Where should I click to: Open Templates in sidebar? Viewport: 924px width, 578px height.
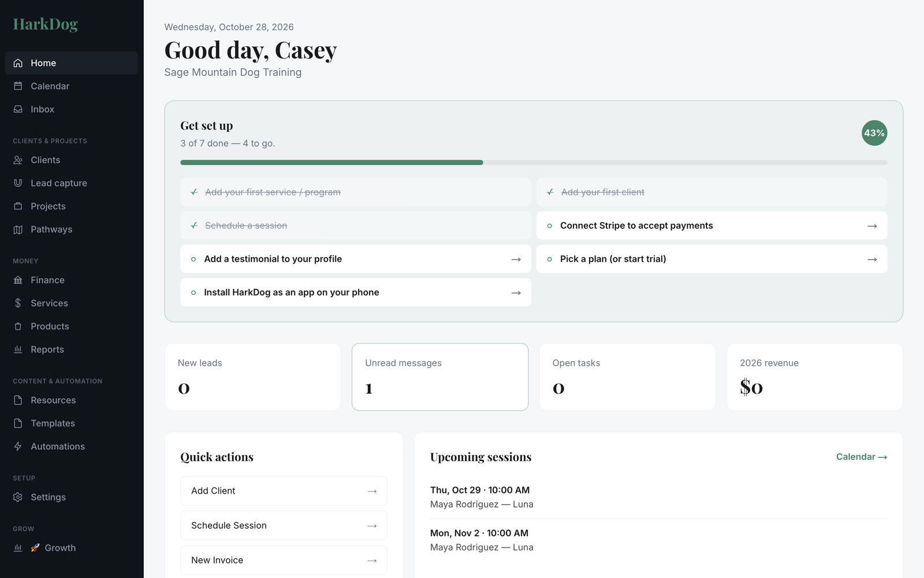tap(72, 424)
